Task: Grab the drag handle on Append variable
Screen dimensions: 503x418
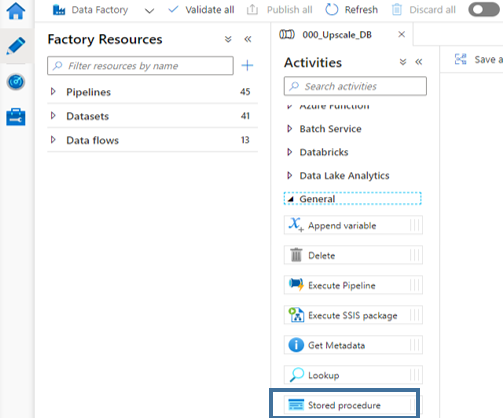Action: pos(415,225)
